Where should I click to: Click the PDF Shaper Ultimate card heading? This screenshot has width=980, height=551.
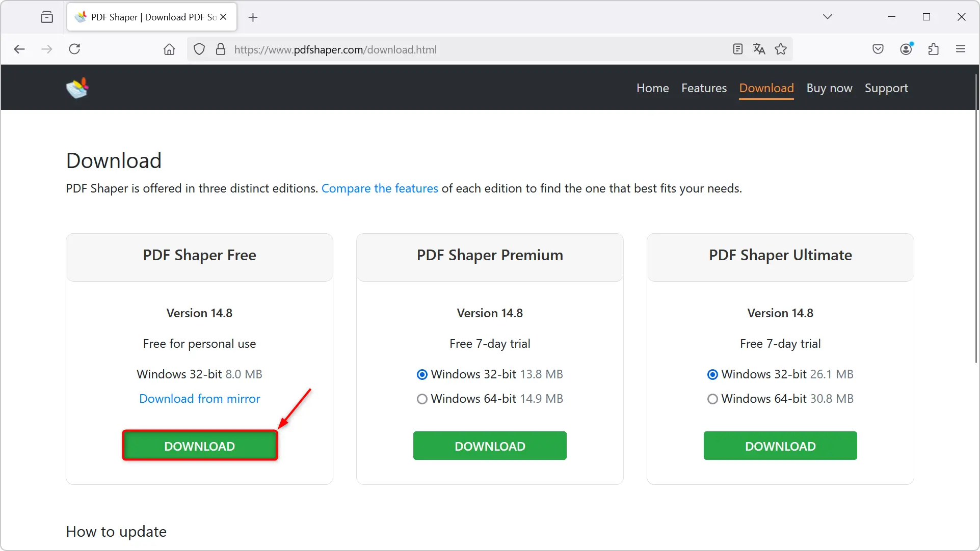[780, 255]
